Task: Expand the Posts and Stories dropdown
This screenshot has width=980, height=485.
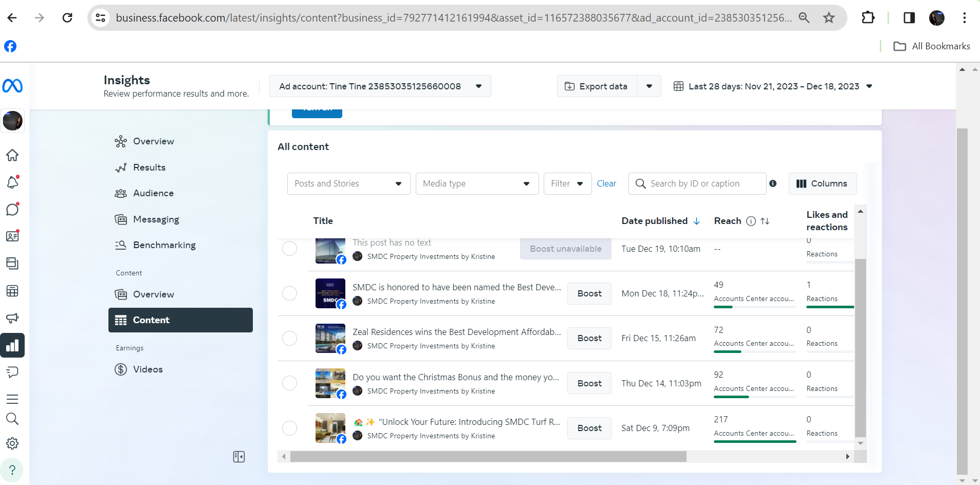Action: pyautogui.click(x=348, y=183)
